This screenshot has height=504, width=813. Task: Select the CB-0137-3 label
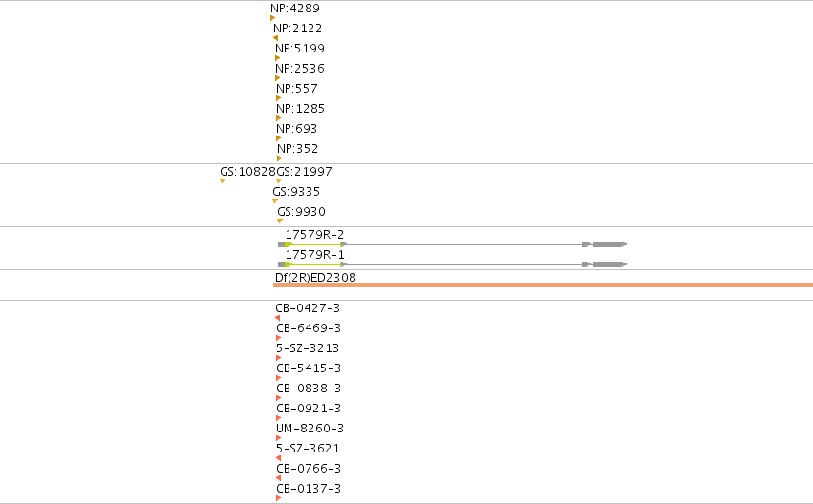pos(309,489)
